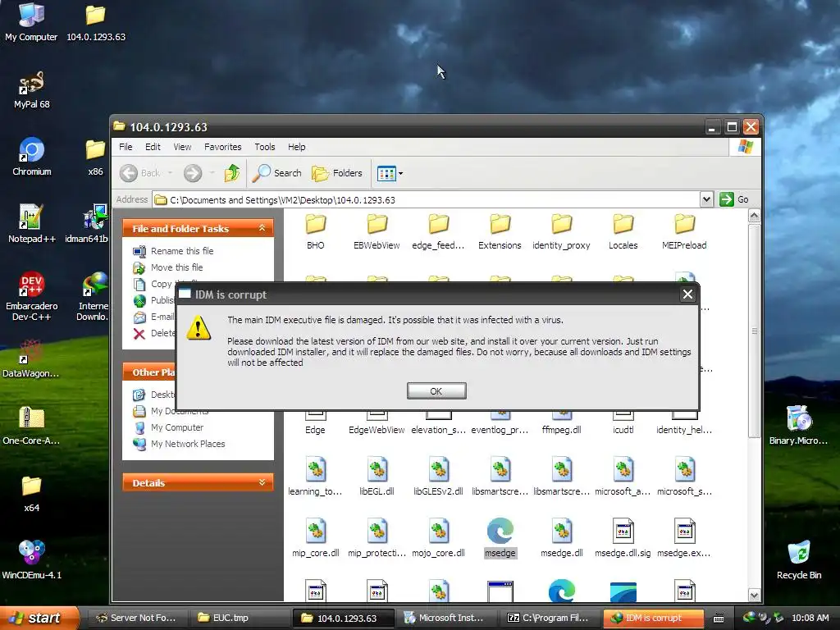Click the Go button
Image resolution: width=840 pixels, height=630 pixels.
(734, 199)
